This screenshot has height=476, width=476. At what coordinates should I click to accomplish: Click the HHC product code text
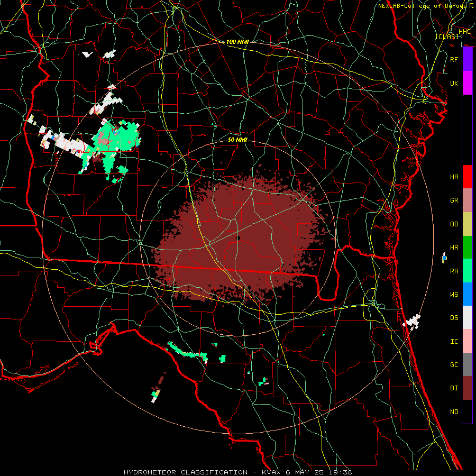pos(464,32)
